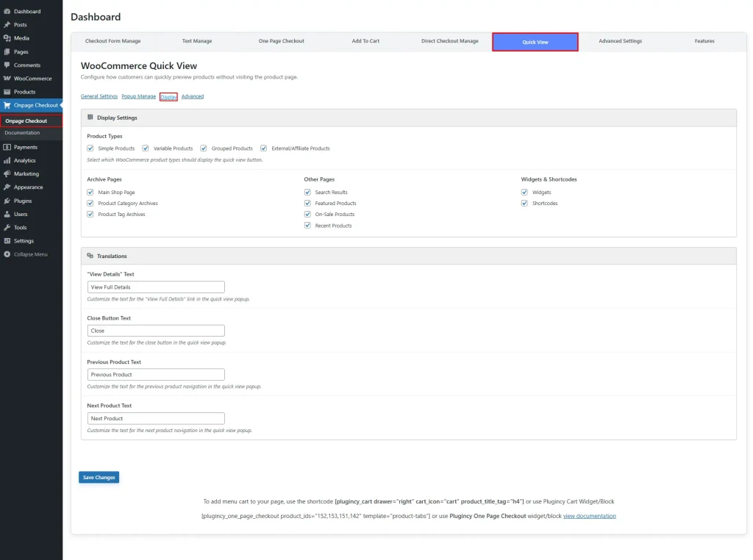Image resolution: width=753 pixels, height=560 pixels.
Task: Click the WooCommerce logo icon
Action: 7,78
